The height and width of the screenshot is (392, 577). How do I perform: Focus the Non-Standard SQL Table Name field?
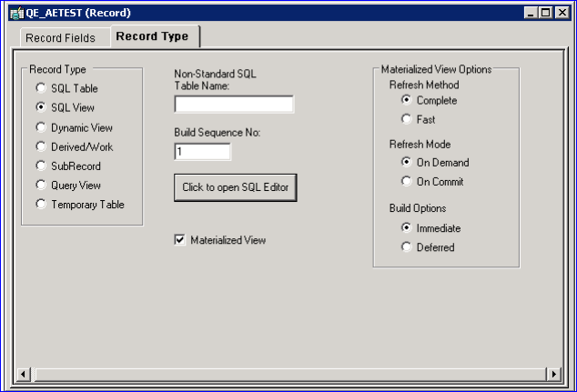(234, 104)
